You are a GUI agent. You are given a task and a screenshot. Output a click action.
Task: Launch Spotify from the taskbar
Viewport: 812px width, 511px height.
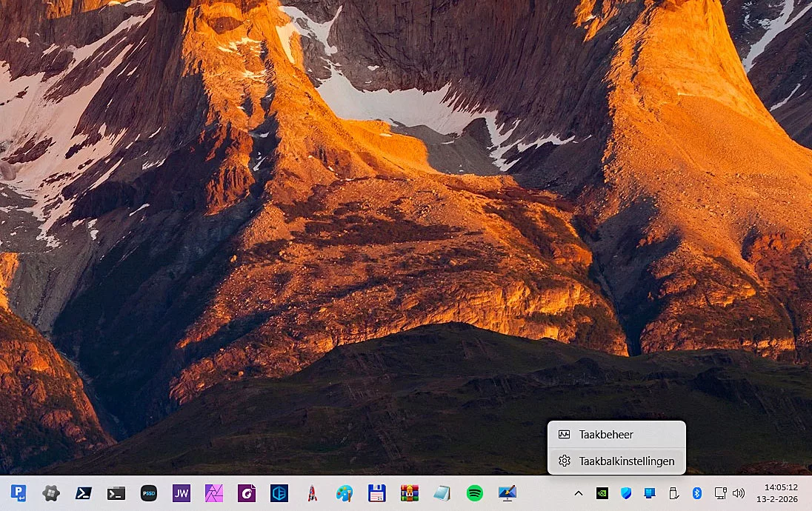(x=475, y=493)
